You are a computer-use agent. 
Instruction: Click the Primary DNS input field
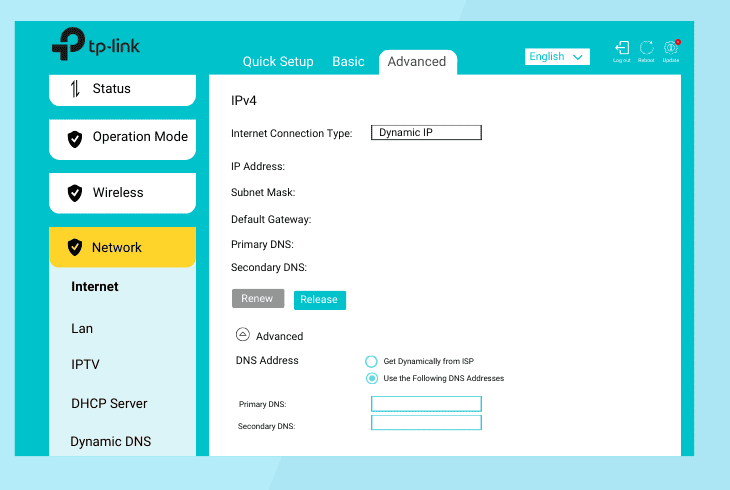(x=426, y=404)
